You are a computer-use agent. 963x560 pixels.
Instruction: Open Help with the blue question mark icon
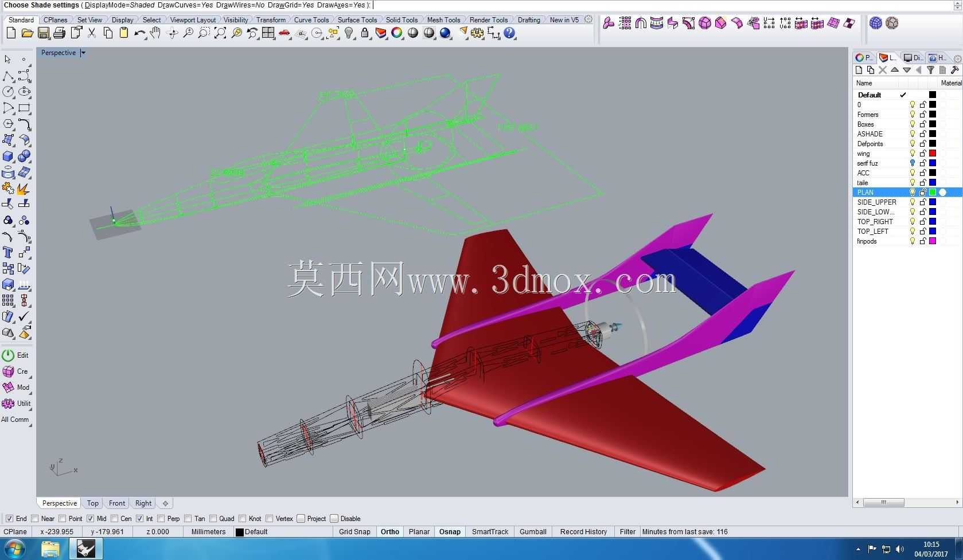[509, 33]
